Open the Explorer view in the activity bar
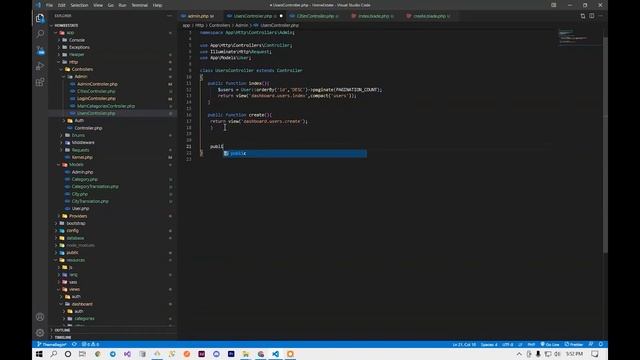640x360 pixels. [40, 18]
